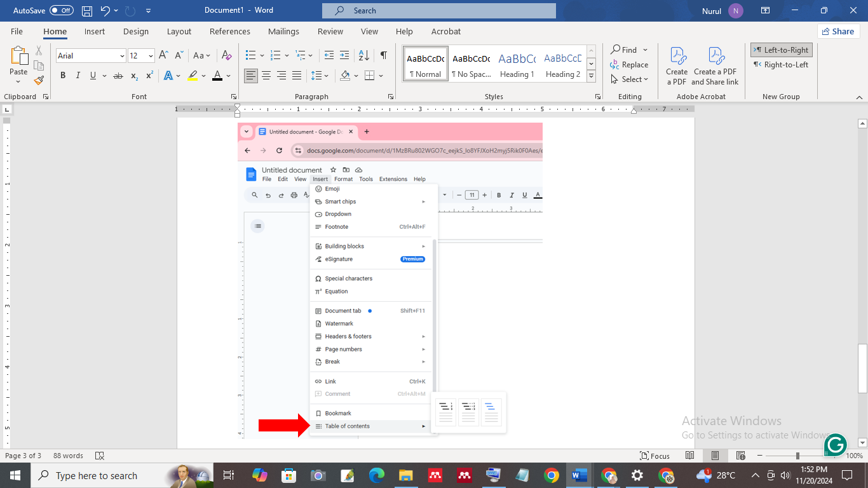Switch to the Mailings tab
This screenshot has height=488, width=868.
[283, 31]
